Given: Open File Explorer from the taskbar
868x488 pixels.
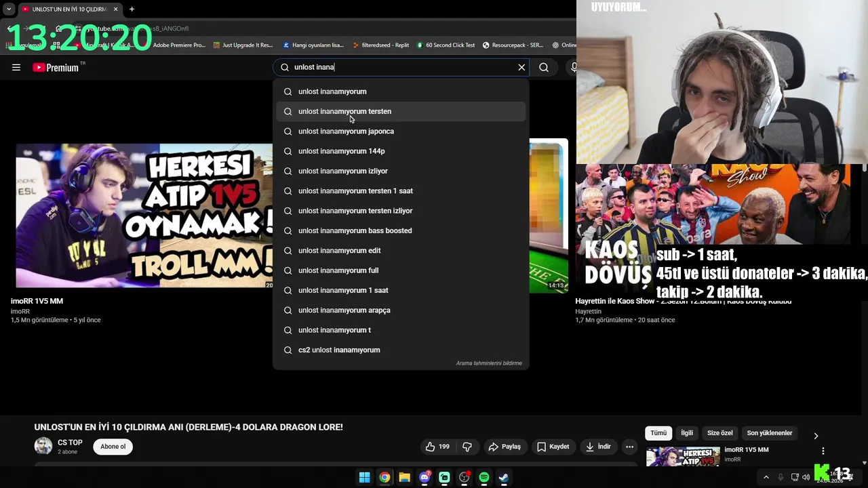Looking at the screenshot, I should coord(404,478).
